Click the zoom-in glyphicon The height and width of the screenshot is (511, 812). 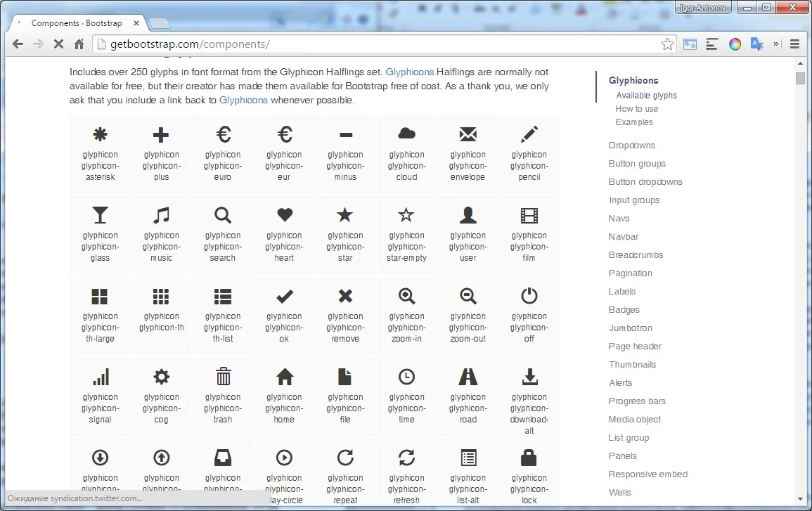pyautogui.click(x=406, y=296)
